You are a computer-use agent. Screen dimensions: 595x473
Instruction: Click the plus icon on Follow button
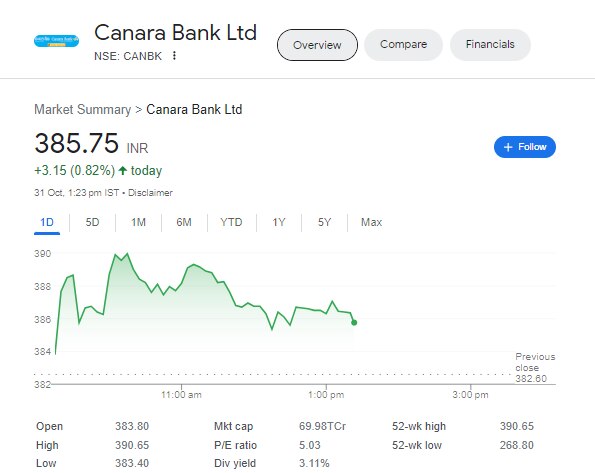[508, 147]
